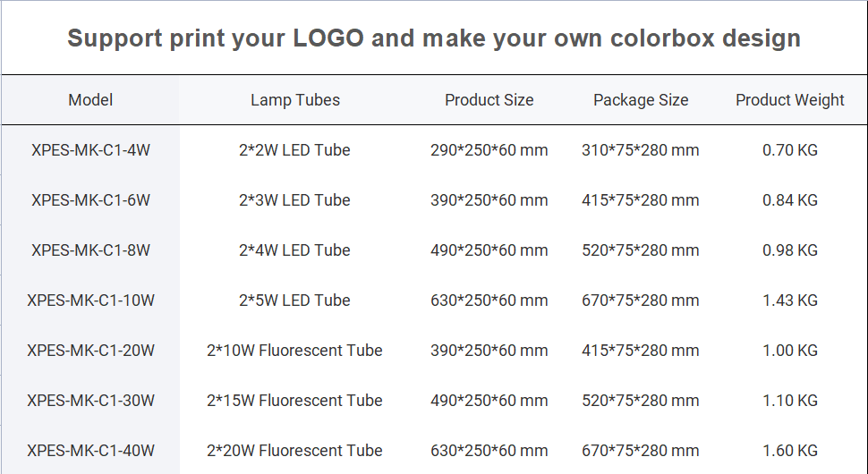Image resolution: width=868 pixels, height=474 pixels.
Task: Select the XPES-MK-C1-4W model cell
Action: 90,150
